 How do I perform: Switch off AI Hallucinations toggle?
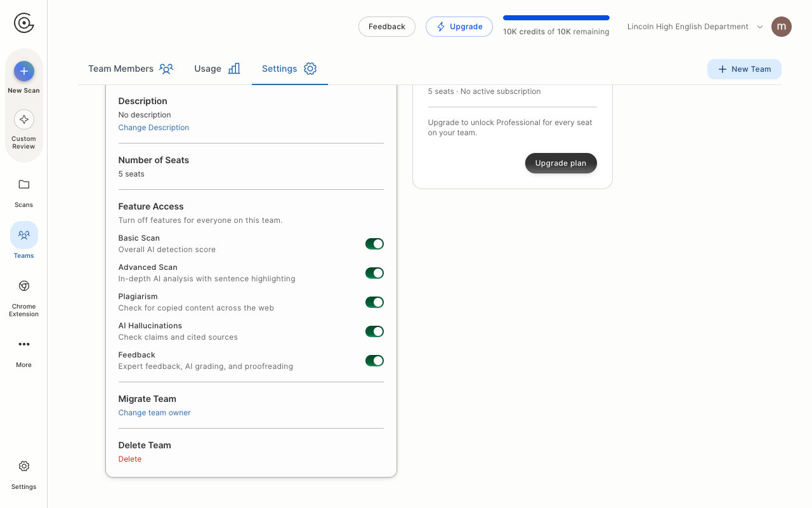click(374, 331)
